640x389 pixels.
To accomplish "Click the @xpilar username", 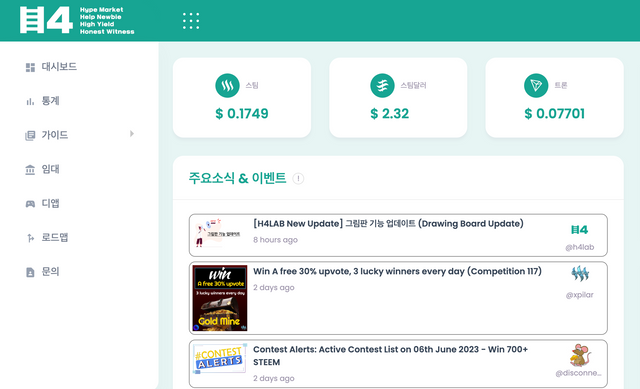I will tap(580, 295).
